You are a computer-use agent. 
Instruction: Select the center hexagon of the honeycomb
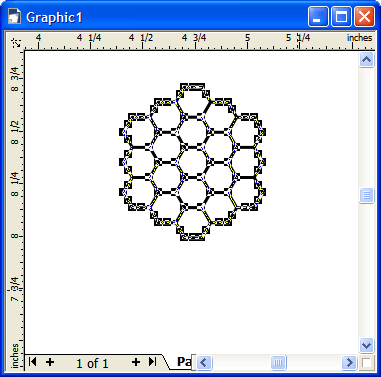tap(193, 162)
